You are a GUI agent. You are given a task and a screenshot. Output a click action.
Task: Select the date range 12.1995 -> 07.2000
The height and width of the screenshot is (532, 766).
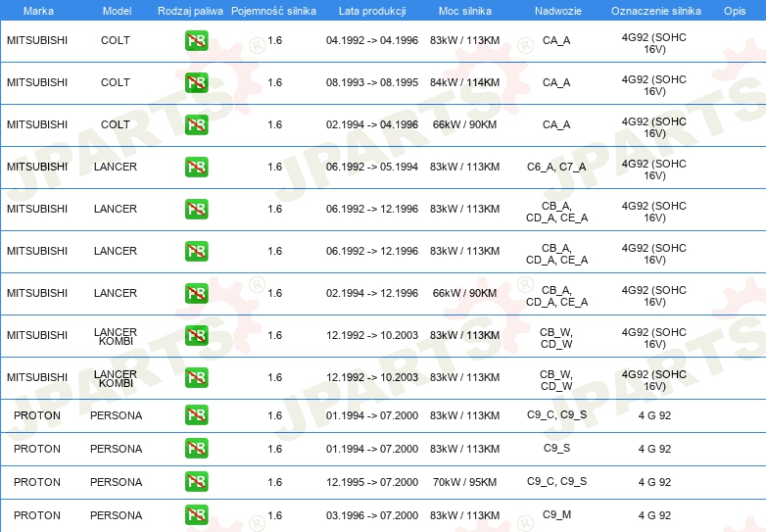pos(372,482)
